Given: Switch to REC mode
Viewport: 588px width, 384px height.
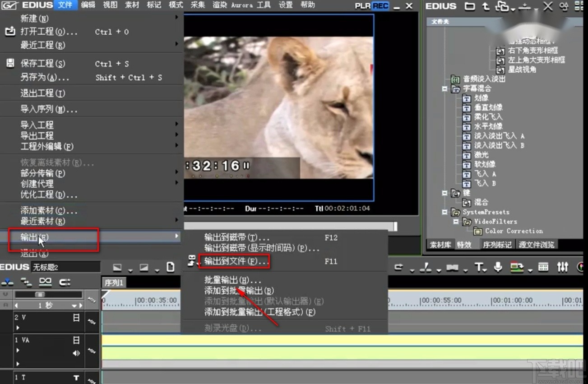Looking at the screenshot, I should [x=380, y=5].
